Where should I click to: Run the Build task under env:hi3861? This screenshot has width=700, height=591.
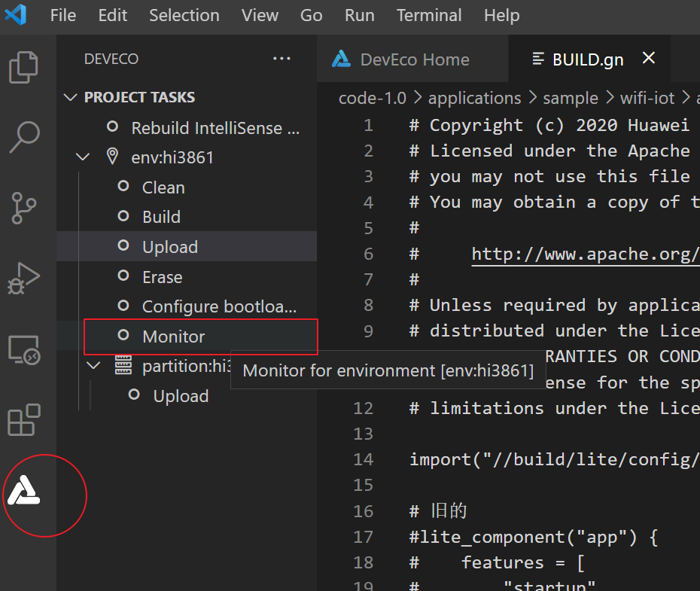point(161,217)
